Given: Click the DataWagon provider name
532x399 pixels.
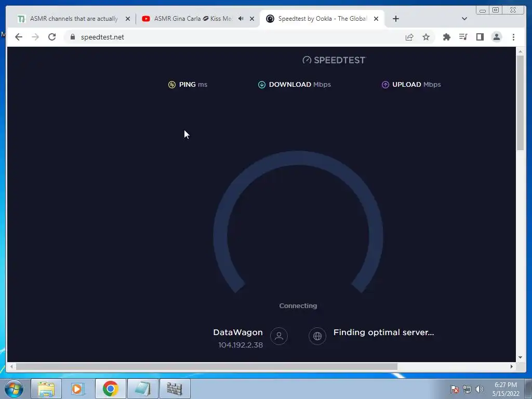Looking at the screenshot, I should coord(238,332).
